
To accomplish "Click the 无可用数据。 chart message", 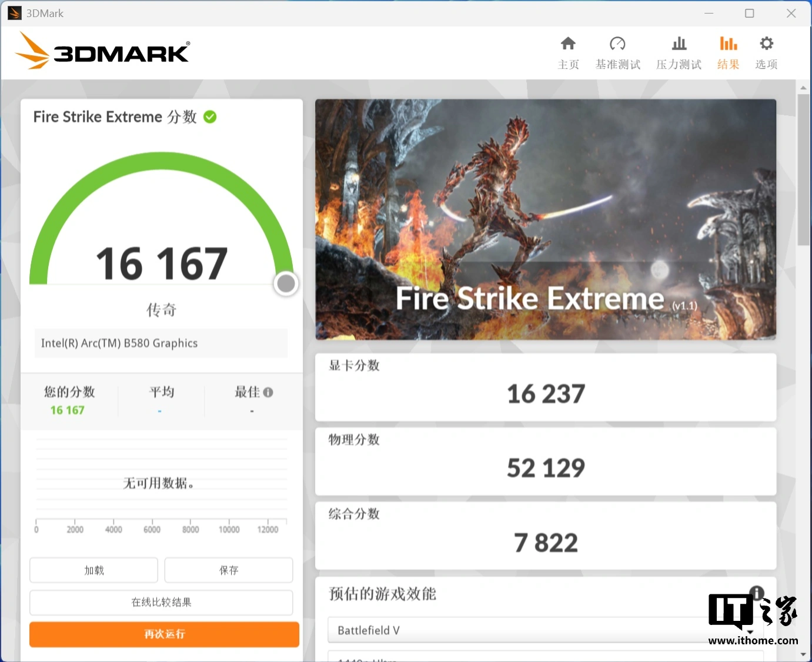I will point(158,483).
